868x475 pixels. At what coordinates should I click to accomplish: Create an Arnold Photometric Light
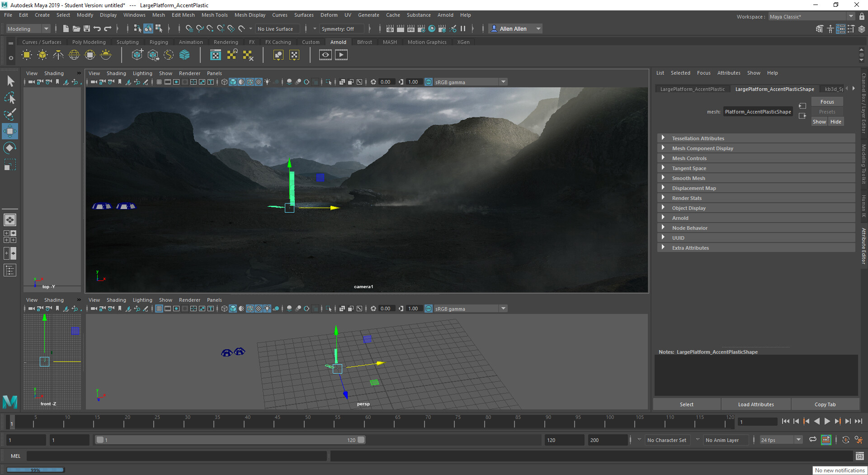click(x=58, y=55)
